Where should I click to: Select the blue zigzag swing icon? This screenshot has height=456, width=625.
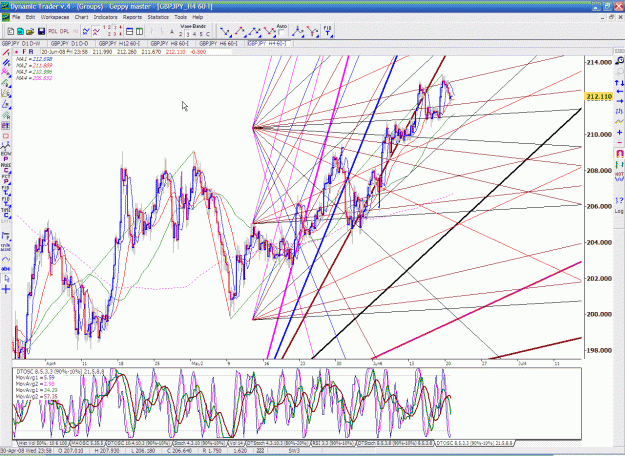click(86, 31)
